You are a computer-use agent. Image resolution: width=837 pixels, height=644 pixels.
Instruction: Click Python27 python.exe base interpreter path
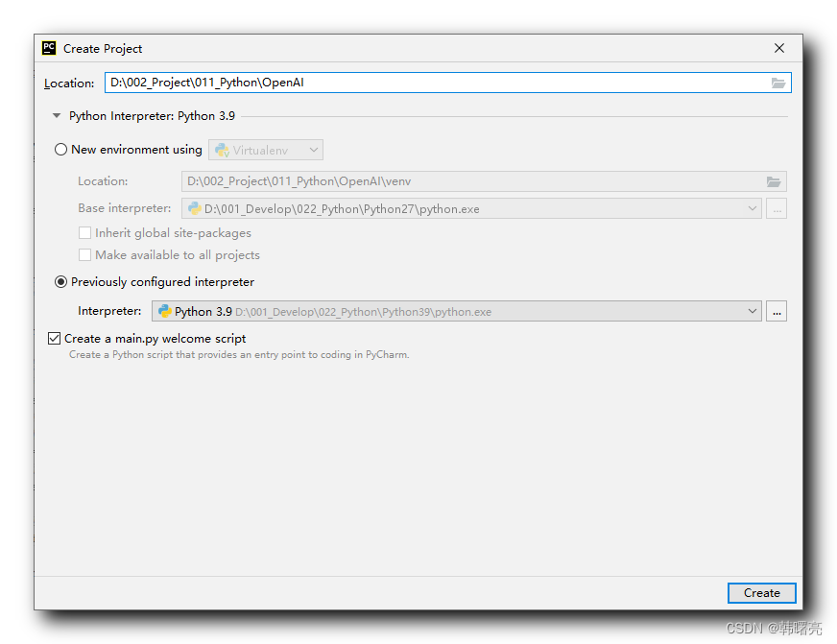pos(342,209)
